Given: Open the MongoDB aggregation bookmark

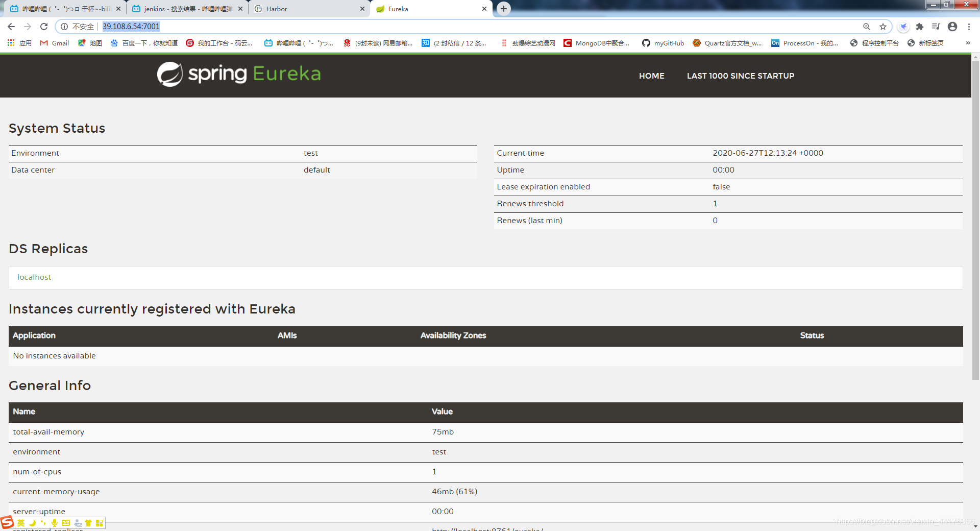Looking at the screenshot, I should 596,43.
